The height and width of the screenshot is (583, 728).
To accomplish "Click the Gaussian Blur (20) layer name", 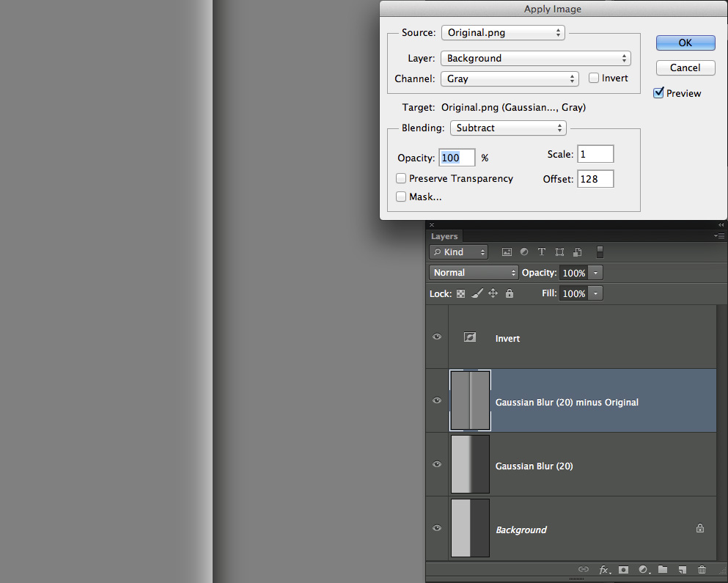I will point(534,466).
